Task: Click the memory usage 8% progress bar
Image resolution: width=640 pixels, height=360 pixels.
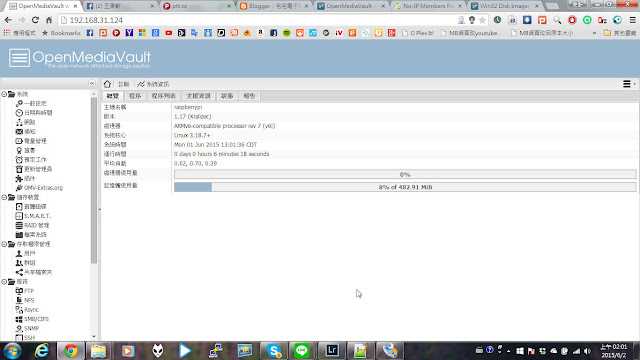Action: point(405,187)
